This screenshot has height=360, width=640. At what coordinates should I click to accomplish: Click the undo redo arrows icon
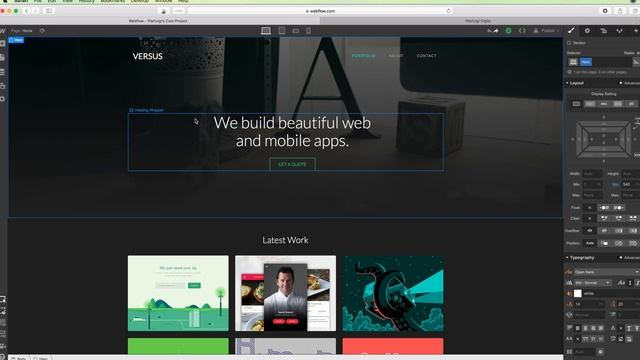493,31
